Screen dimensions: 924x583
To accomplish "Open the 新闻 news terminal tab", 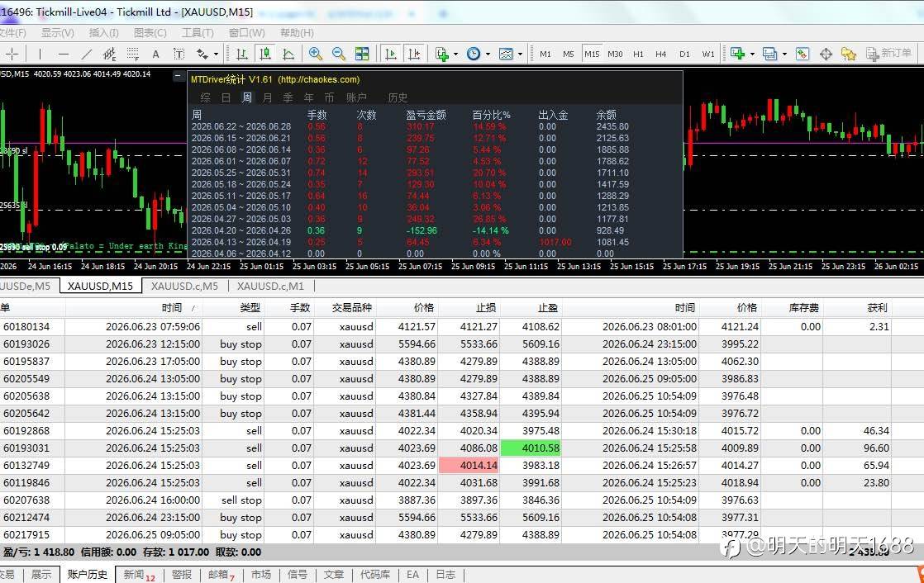I will 139,575.
